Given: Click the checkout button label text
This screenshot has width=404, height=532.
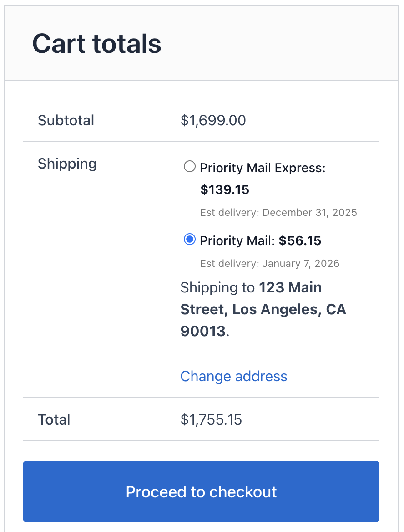Looking at the screenshot, I should pyautogui.click(x=201, y=492).
